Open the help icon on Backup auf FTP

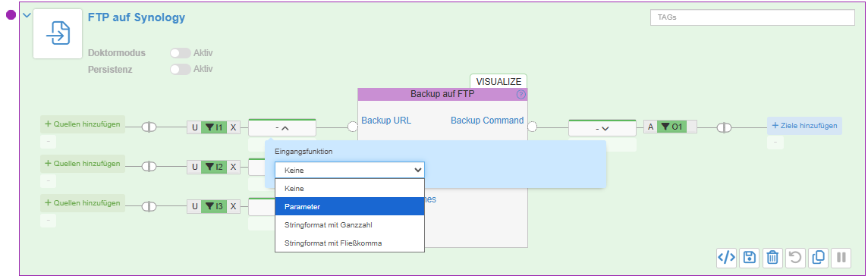pos(521,94)
